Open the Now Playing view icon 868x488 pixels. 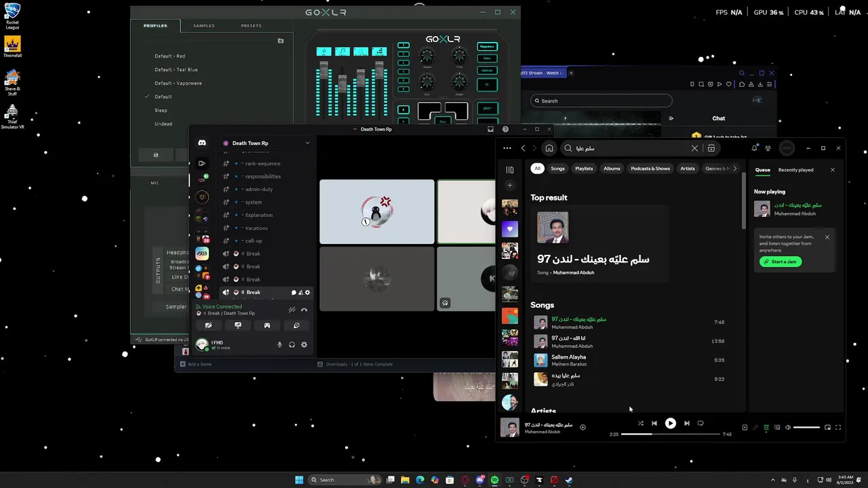(745, 428)
